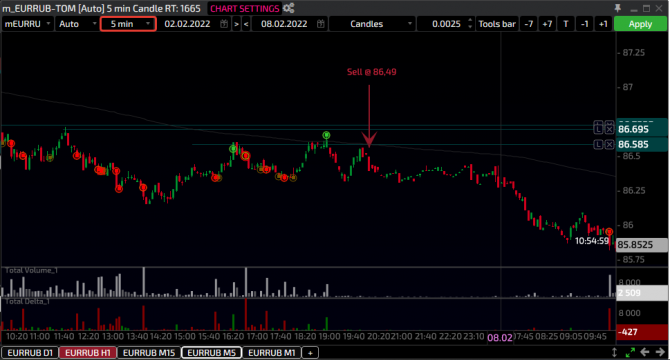Expand the mEURRU symbol dropdown
670x360 pixels.
(27, 24)
